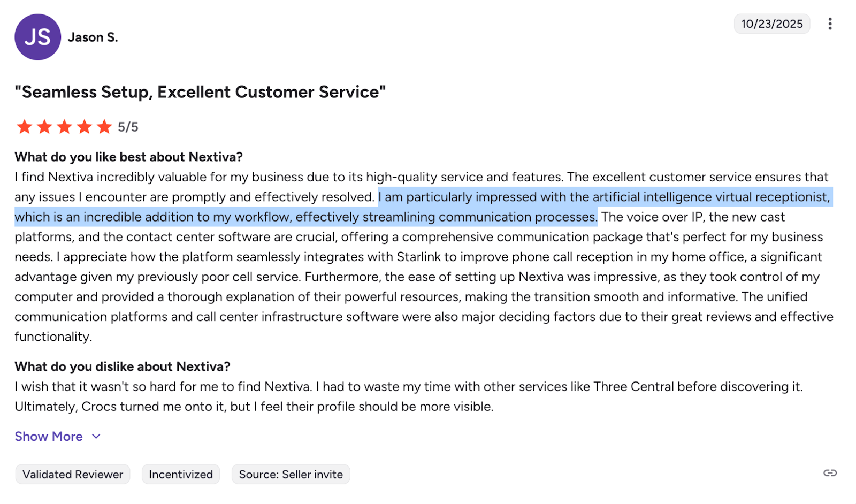Click the middle (third) rating star
This screenshot has width=856, height=504.
[x=64, y=127]
